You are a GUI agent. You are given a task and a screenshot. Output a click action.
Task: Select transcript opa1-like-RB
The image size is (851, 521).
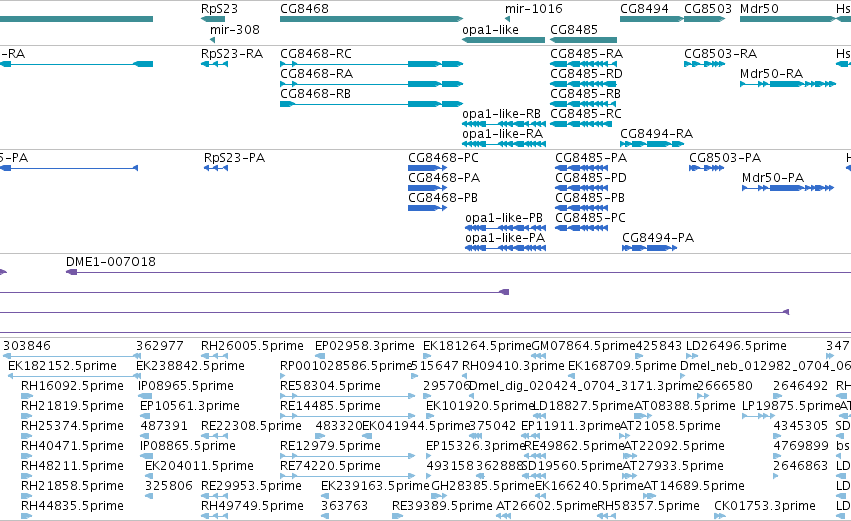click(x=501, y=113)
